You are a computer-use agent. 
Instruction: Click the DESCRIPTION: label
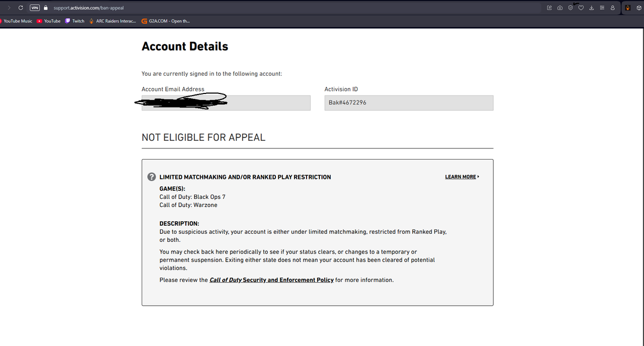tap(179, 224)
